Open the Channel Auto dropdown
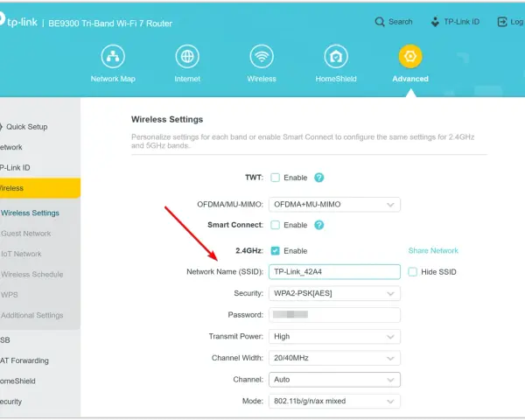 (334, 380)
